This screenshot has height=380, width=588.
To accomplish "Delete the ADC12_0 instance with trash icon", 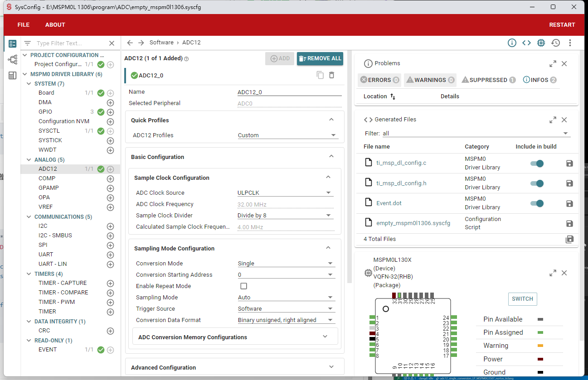I will click(331, 75).
